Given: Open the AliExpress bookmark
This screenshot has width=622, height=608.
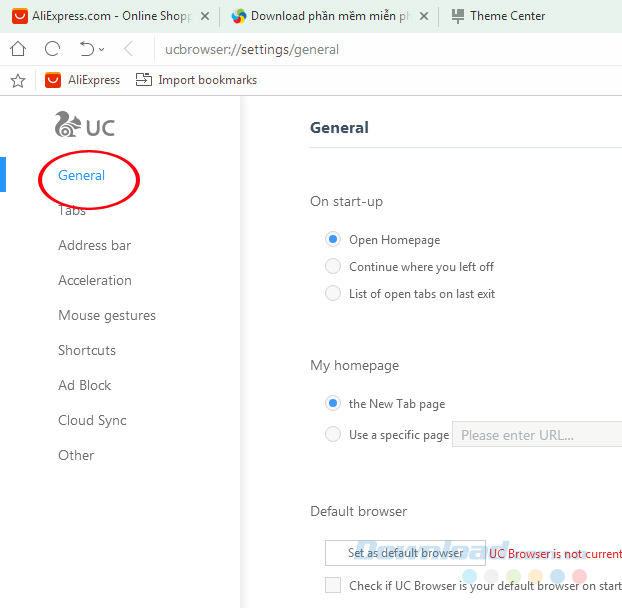Looking at the screenshot, I should [x=83, y=80].
